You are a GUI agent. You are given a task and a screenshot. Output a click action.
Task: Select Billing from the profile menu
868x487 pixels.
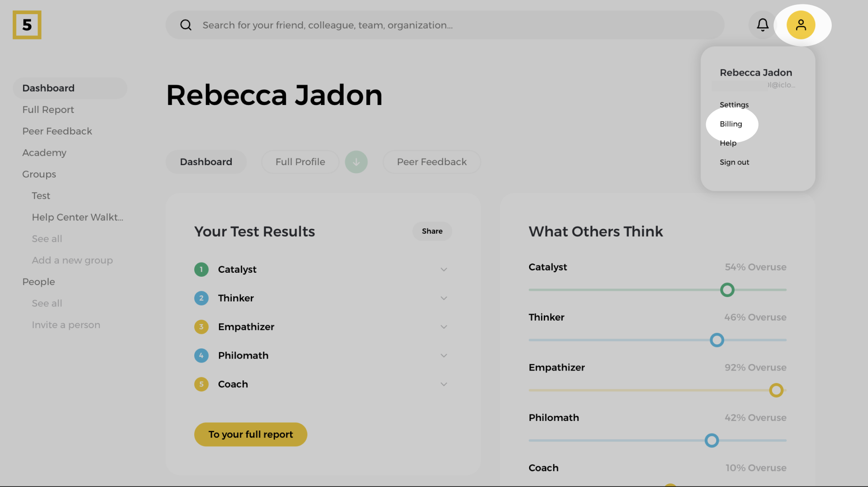point(731,124)
